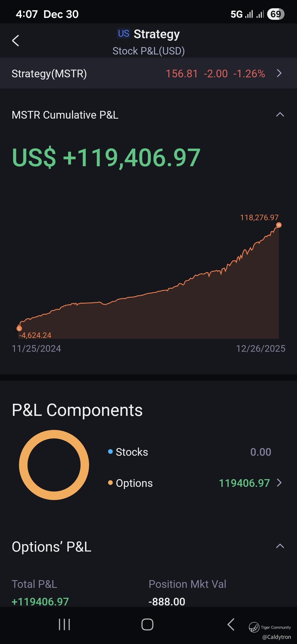This screenshot has width=297, height=644.
Task: Tap the high point marker on chart
Action: pos(279,225)
